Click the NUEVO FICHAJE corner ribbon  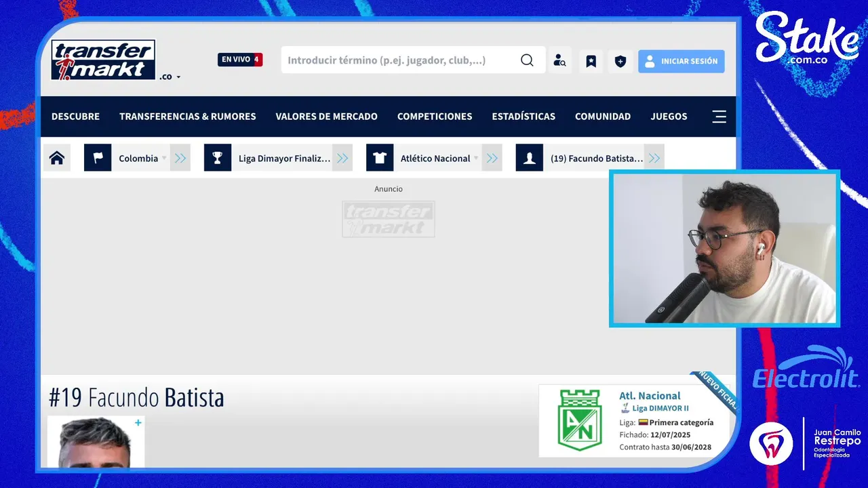pos(713,391)
